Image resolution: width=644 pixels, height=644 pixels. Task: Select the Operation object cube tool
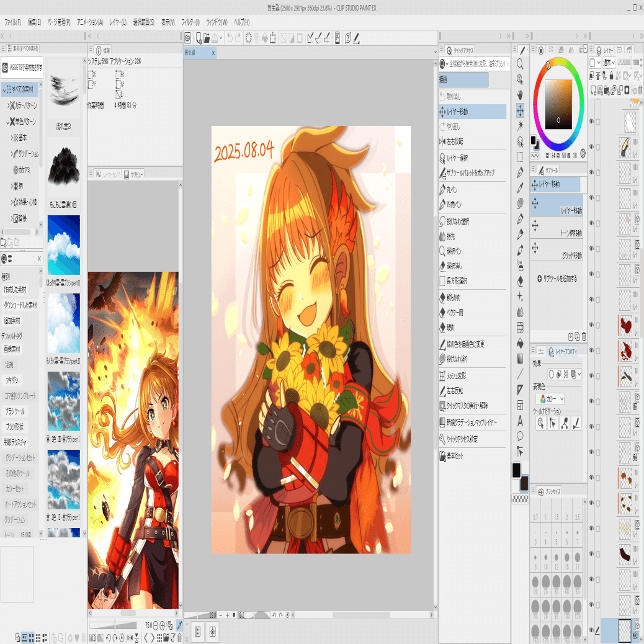pyautogui.click(x=520, y=79)
